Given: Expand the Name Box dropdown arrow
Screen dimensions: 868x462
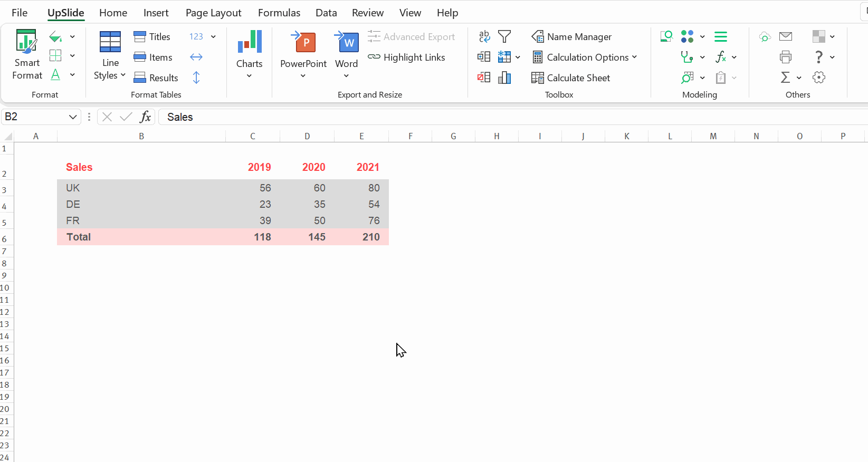Looking at the screenshot, I should (73, 117).
